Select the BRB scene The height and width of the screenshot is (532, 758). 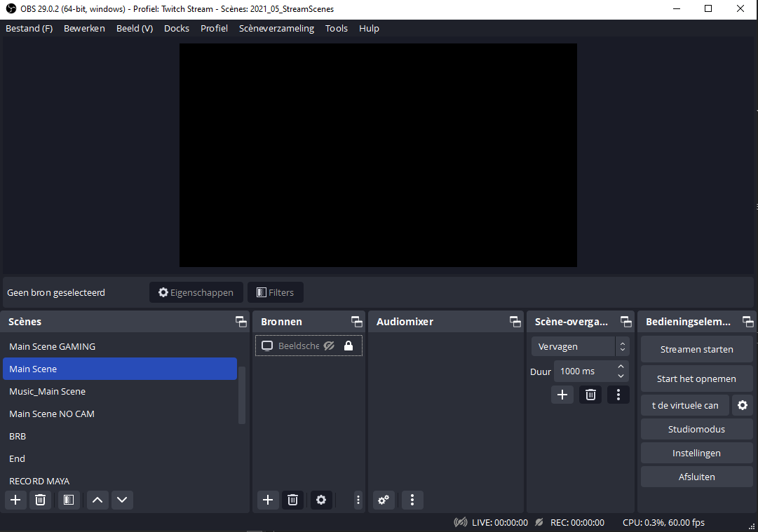(x=120, y=437)
